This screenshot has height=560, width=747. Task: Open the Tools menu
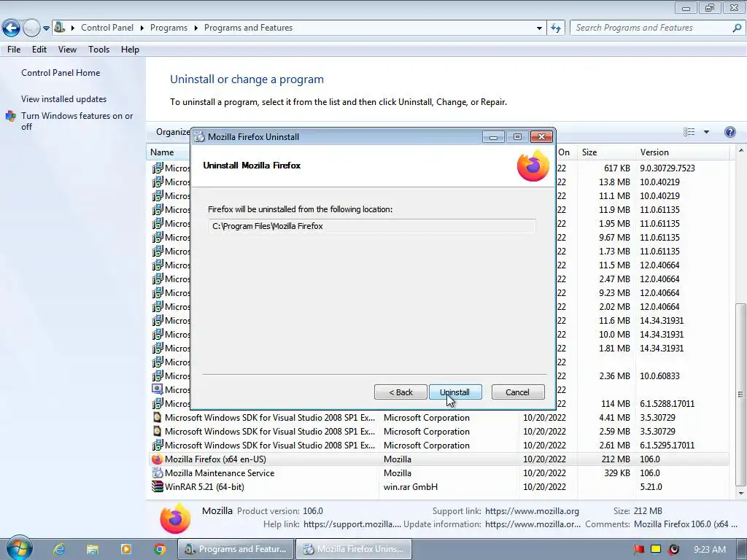[98, 50]
